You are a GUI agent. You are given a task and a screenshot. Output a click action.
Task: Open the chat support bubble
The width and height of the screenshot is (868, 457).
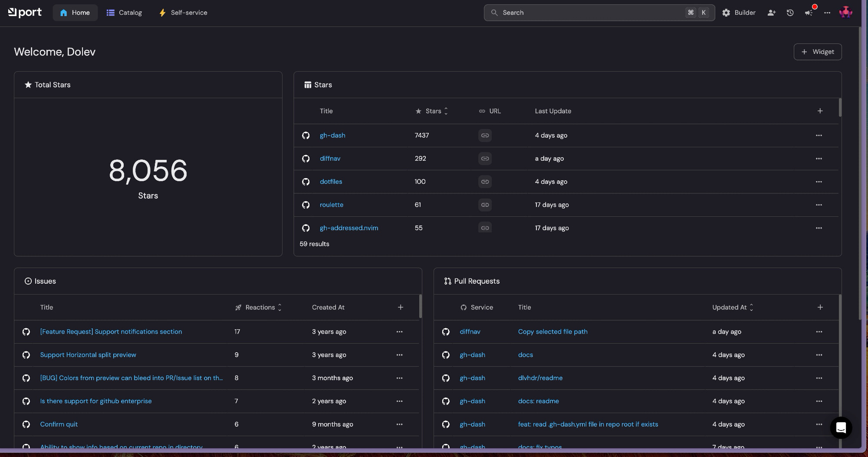click(841, 428)
